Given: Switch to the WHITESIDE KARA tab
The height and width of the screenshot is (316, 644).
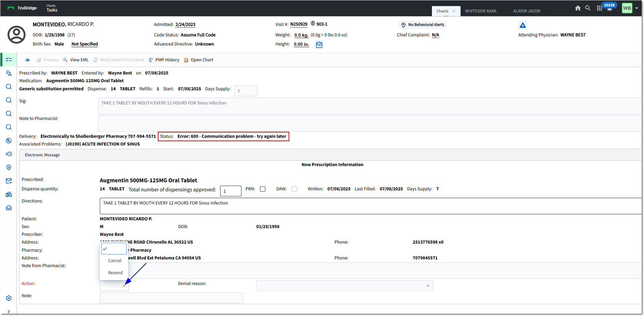Looking at the screenshot, I should tap(480, 11).
